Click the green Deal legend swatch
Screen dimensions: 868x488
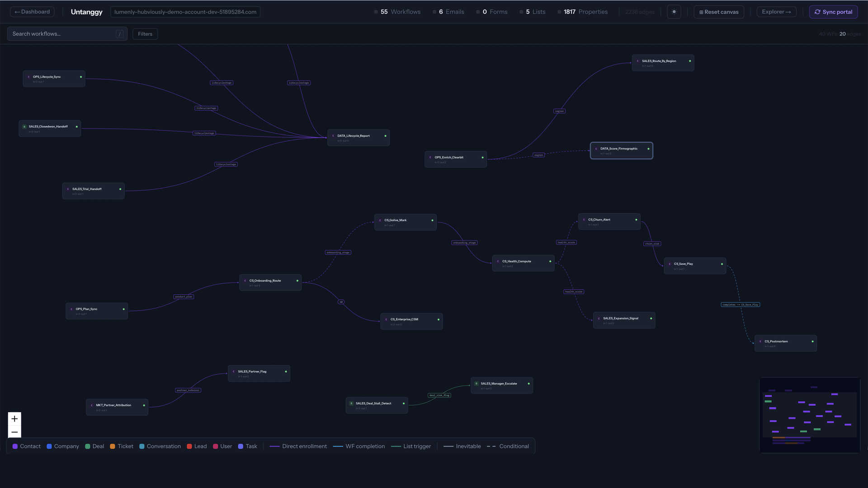88,446
